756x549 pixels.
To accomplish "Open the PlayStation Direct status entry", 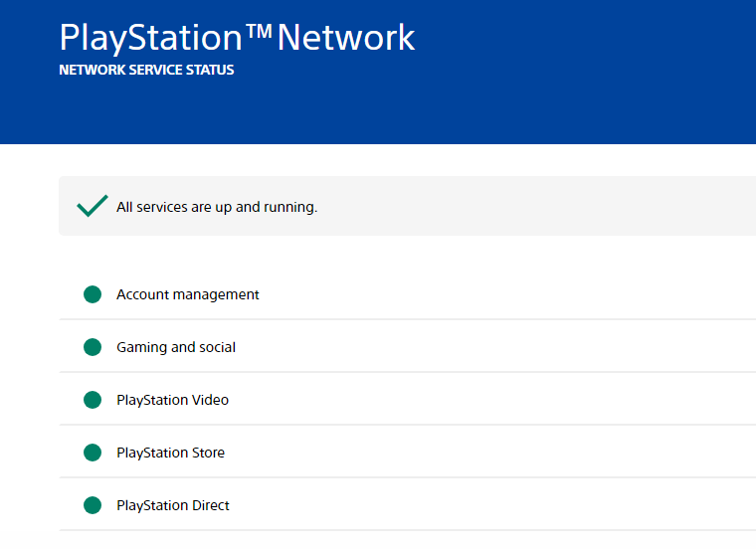I will [408, 505].
